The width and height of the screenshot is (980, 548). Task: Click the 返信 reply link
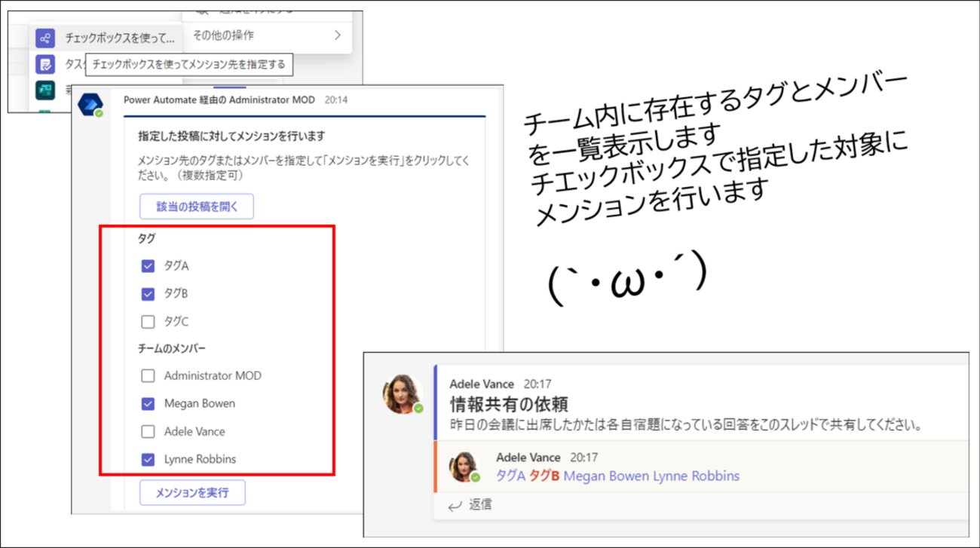pyautogui.click(x=480, y=505)
